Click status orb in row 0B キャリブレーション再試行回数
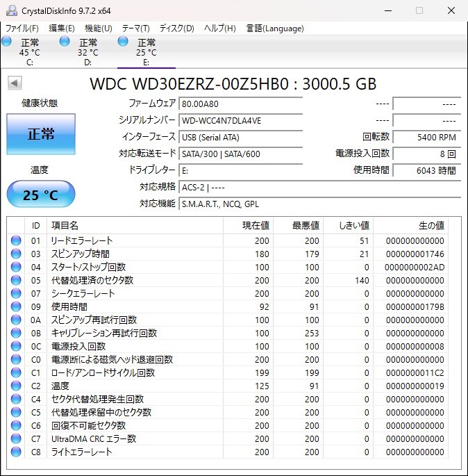Viewport: 468px width, 476px height. [x=16, y=333]
